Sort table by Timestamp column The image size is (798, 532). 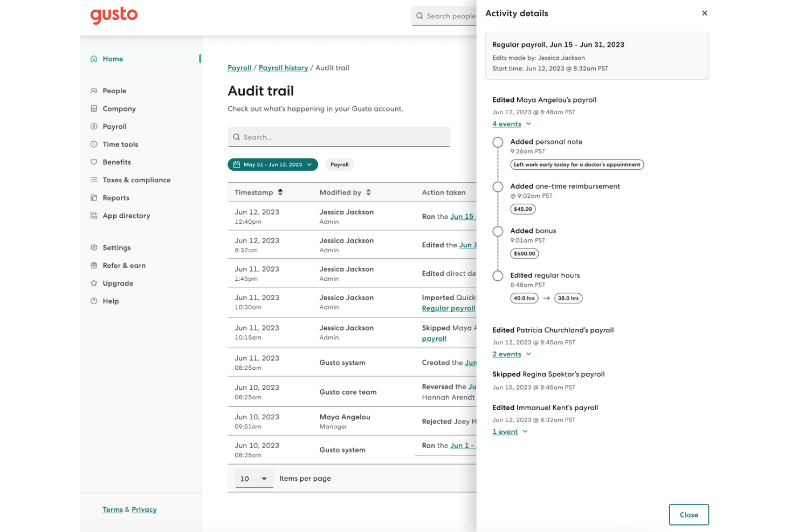280,192
